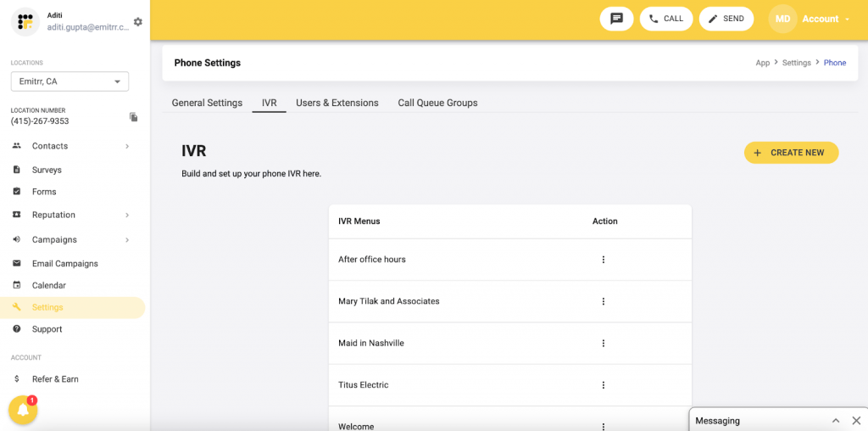Click the notification bell icon

click(x=23, y=411)
